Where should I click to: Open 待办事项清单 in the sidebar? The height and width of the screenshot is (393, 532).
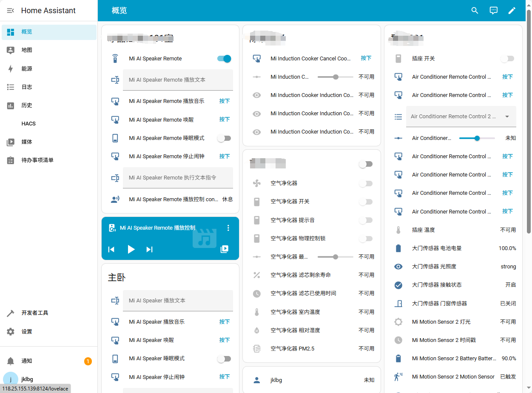coord(49,160)
